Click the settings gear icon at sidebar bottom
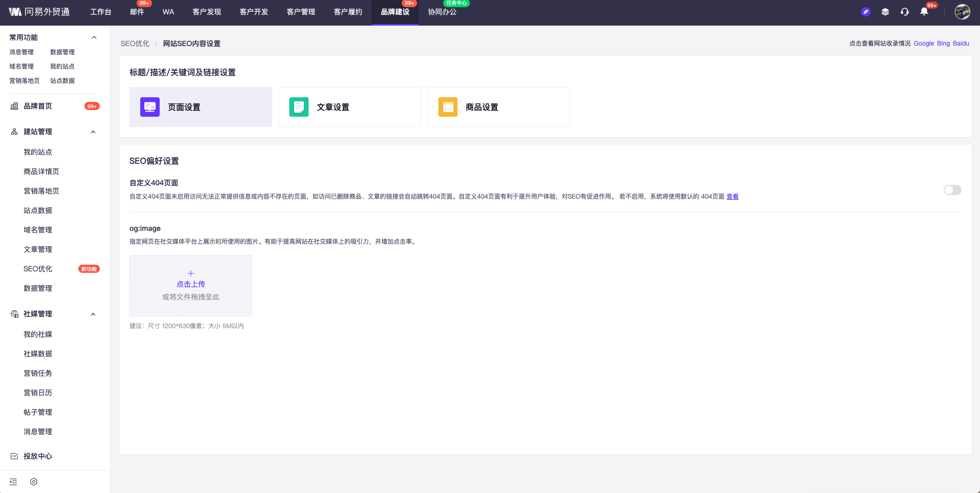This screenshot has width=980, height=493. (x=34, y=482)
